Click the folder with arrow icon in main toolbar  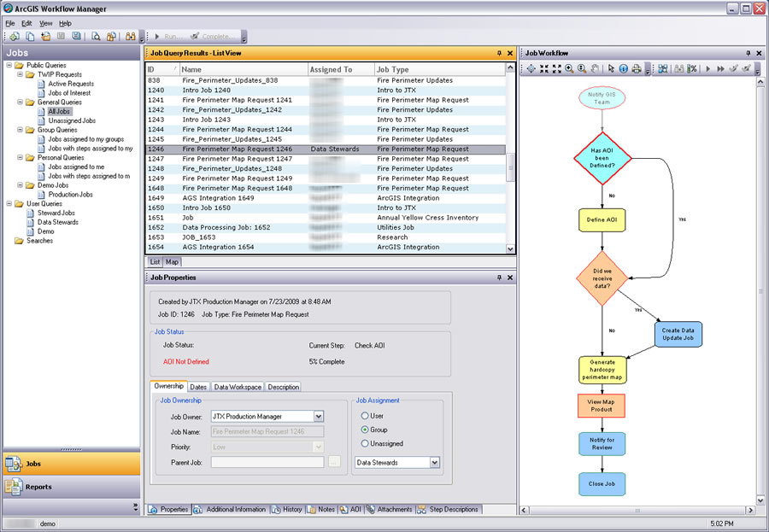45,36
